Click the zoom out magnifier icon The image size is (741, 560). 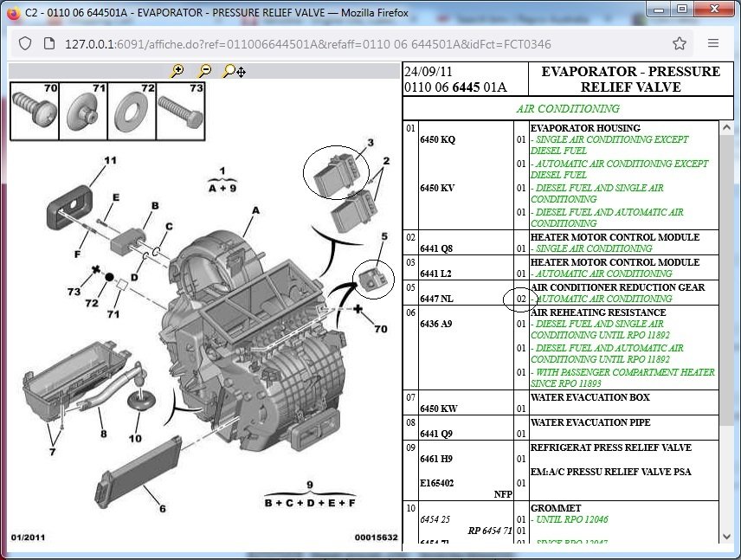[204, 71]
